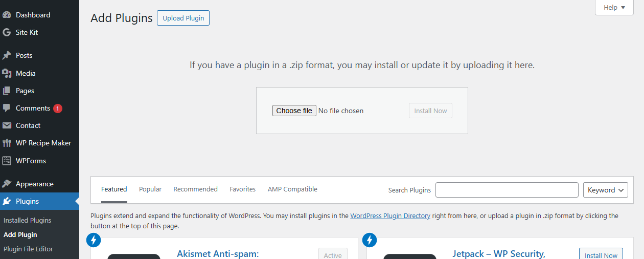Switch to the Popular plugins tab
The width and height of the screenshot is (644, 259).
point(150,189)
